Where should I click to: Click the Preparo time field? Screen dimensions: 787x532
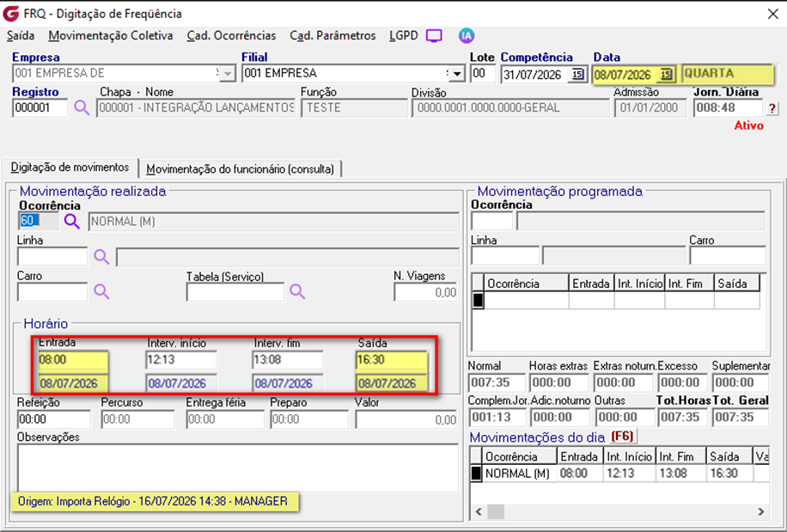pos(309,419)
